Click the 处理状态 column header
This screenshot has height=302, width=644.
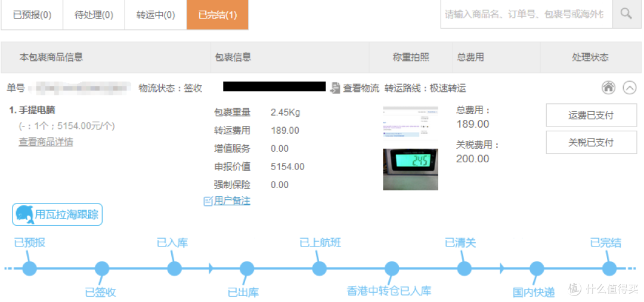coord(590,57)
